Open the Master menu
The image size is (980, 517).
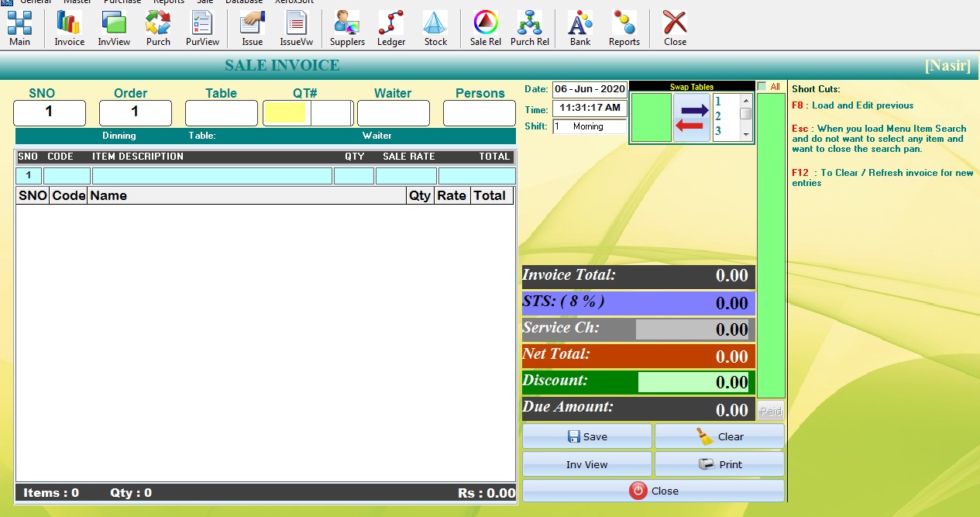77,2
